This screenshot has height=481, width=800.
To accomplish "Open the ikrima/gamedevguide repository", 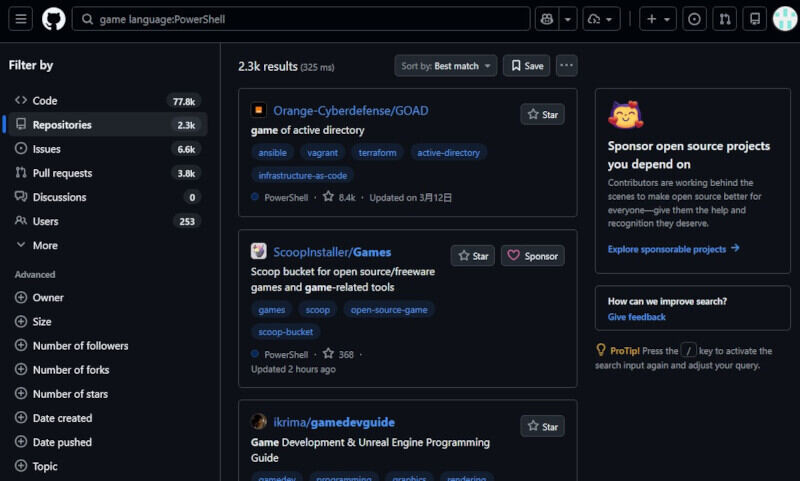I will click(334, 422).
